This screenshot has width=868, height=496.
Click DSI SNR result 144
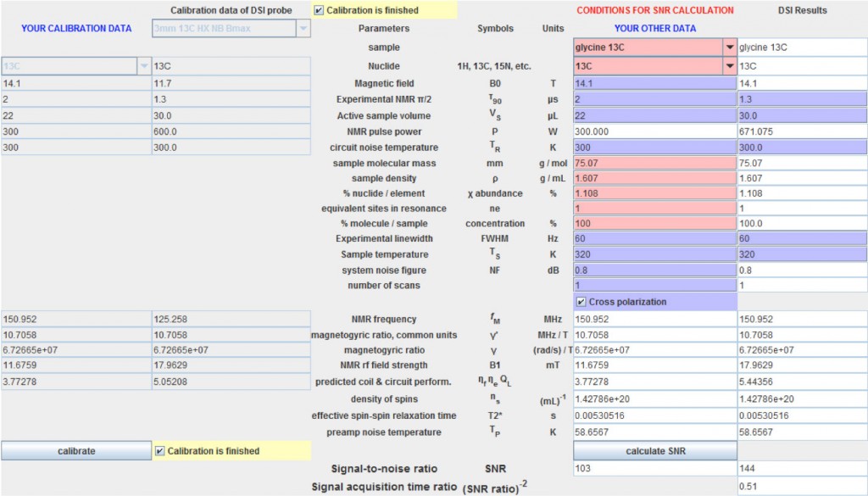802,468
